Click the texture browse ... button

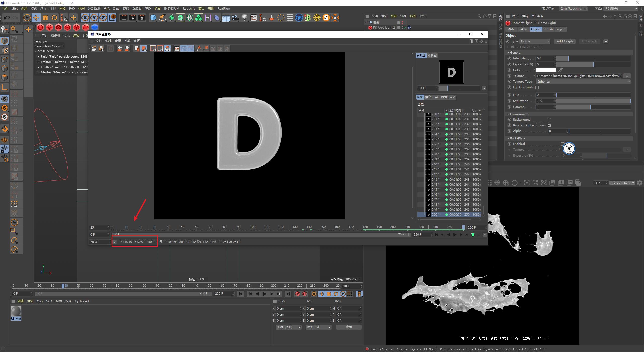(627, 76)
